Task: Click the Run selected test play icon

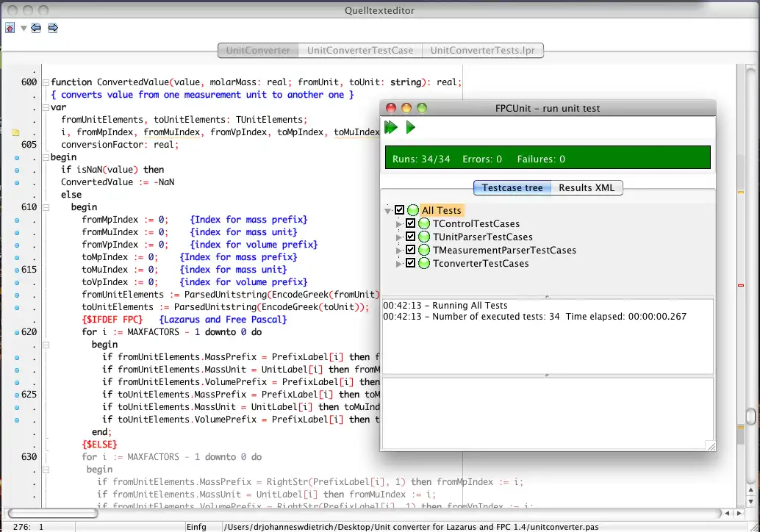Action: click(411, 128)
